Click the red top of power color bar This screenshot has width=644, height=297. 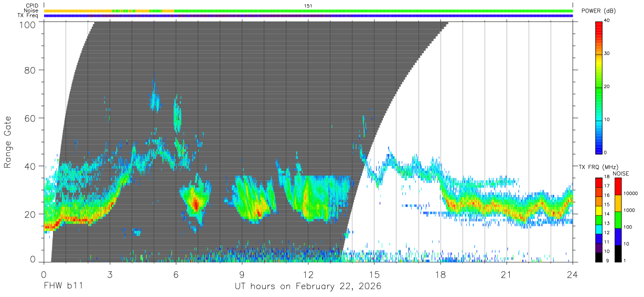tap(599, 27)
